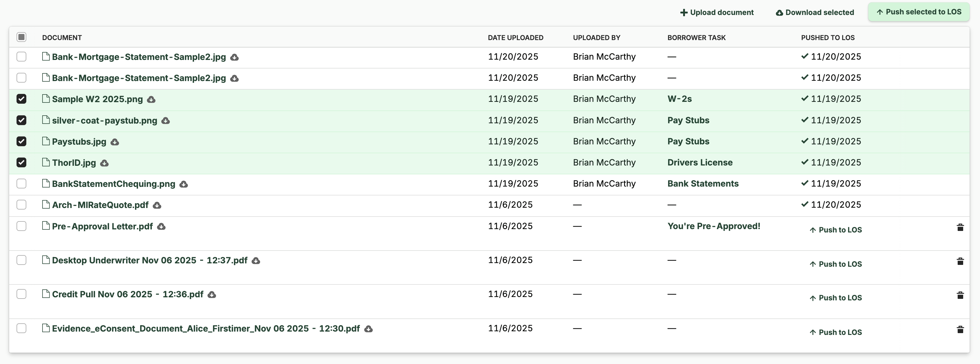Open the Evidence_eConsent_Document_Alice_Firstimer file link
The width and height of the screenshot is (980, 364).
(205, 329)
